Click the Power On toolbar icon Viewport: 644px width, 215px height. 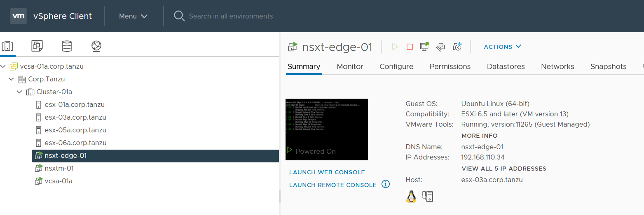[x=395, y=46]
